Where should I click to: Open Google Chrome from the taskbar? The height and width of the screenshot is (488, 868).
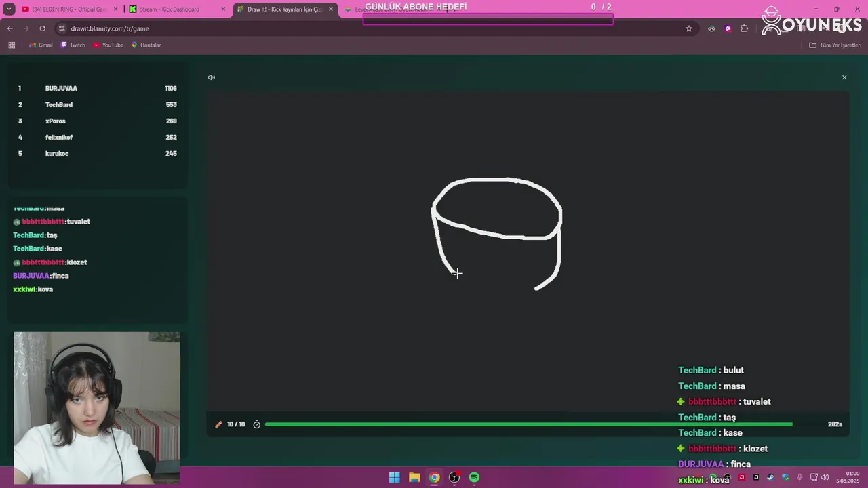[x=435, y=477]
